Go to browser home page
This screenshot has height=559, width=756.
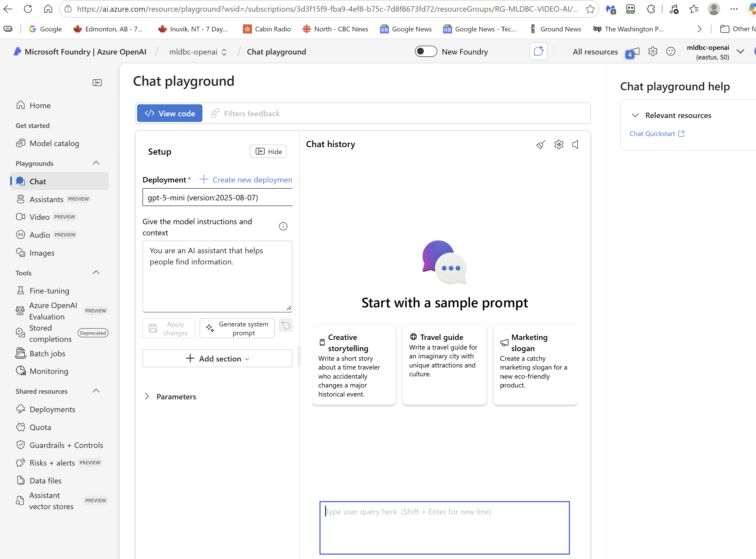pos(48,9)
